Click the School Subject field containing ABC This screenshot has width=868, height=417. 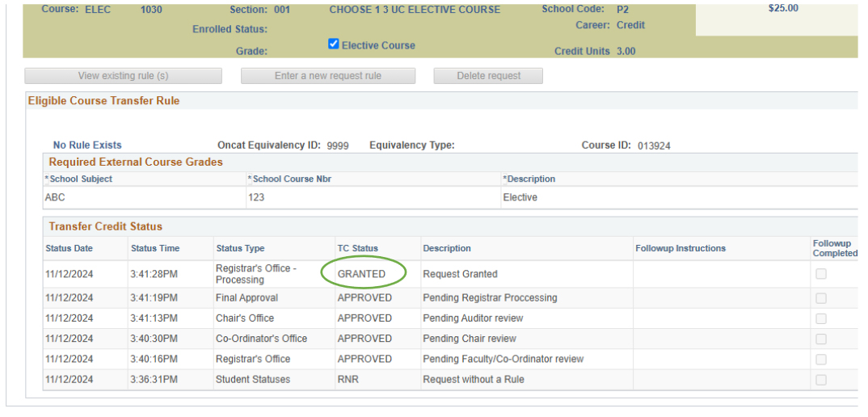[x=144, y=197]
